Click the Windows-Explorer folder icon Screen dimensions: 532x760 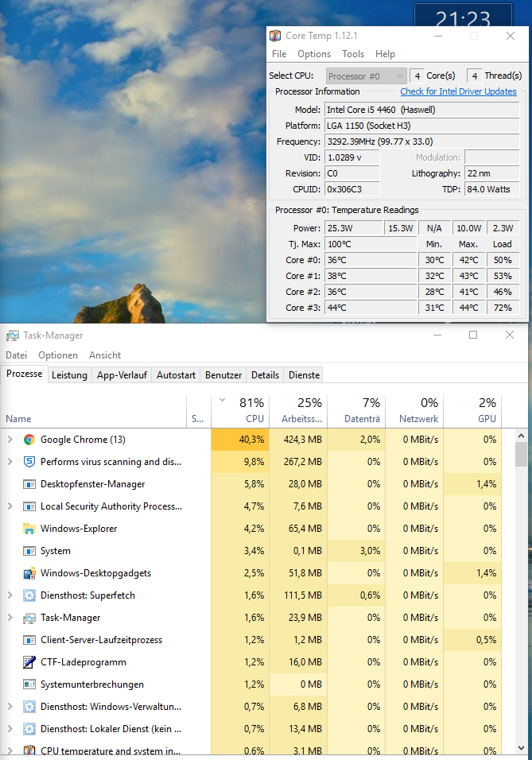pyautogui.click(x=29, y=529)
